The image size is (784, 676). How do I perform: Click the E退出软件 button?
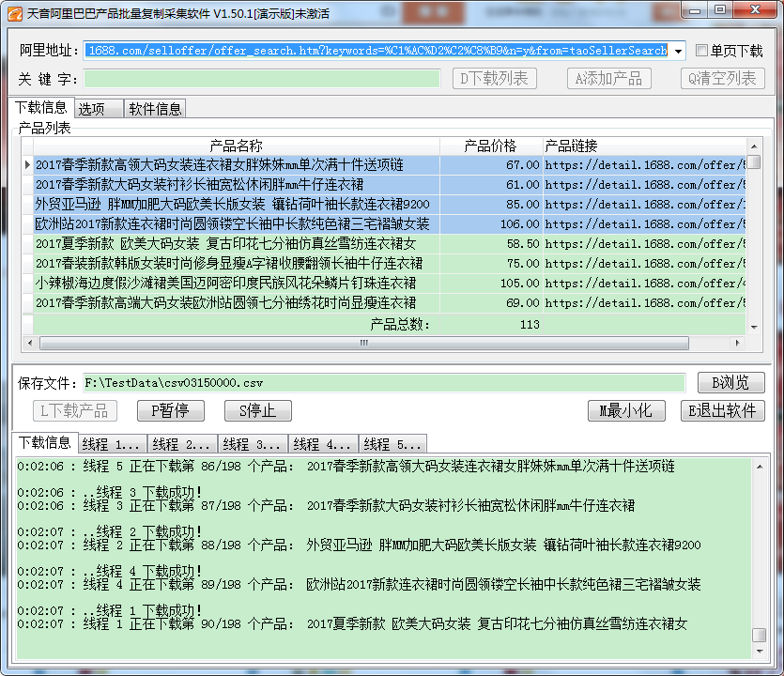[x=722, y=411]
